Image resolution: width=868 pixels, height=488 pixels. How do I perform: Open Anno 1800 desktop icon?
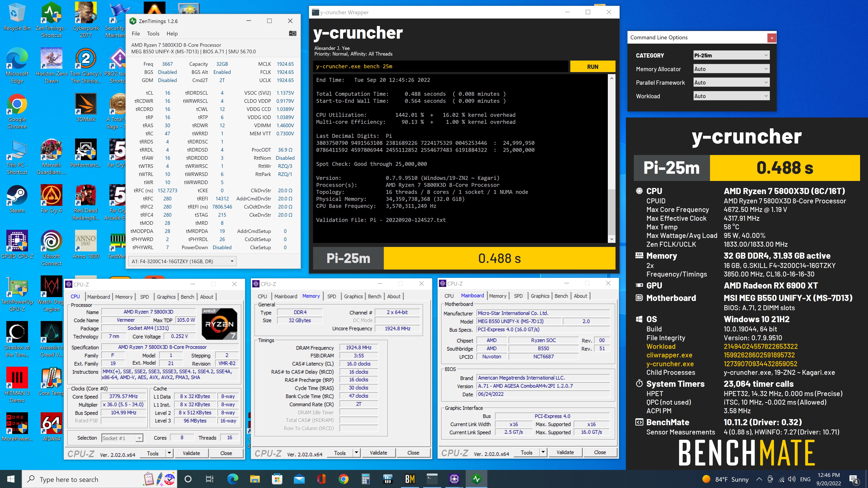click(86, 244)
